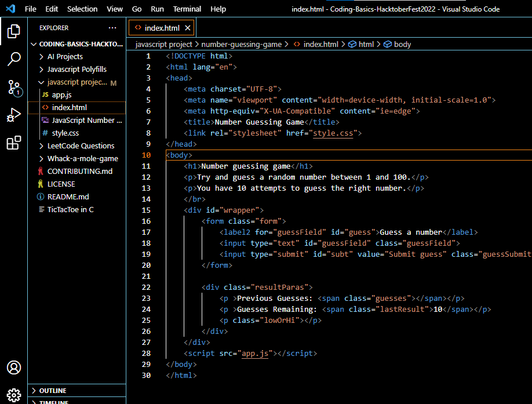This screenshot has width=532, height=404.
Task: Select the index.html editor tab
Action: [x=162, y=28]
